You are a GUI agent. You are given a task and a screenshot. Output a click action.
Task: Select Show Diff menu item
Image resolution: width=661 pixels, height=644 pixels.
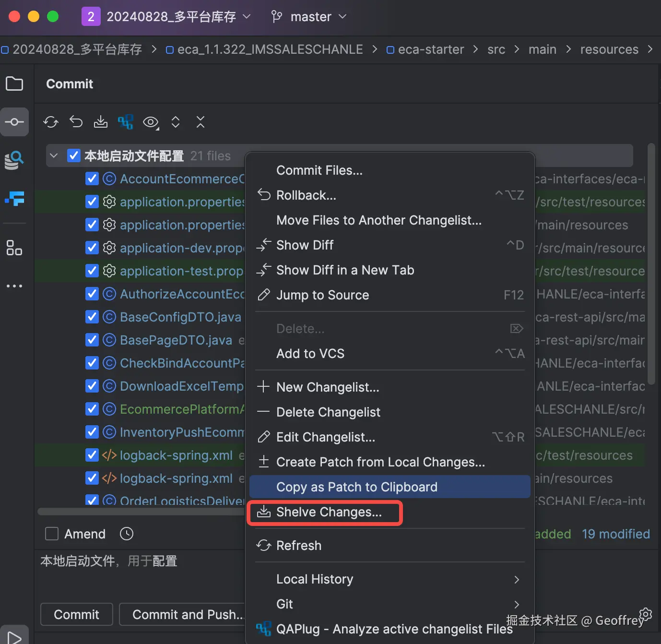(390, 245)
